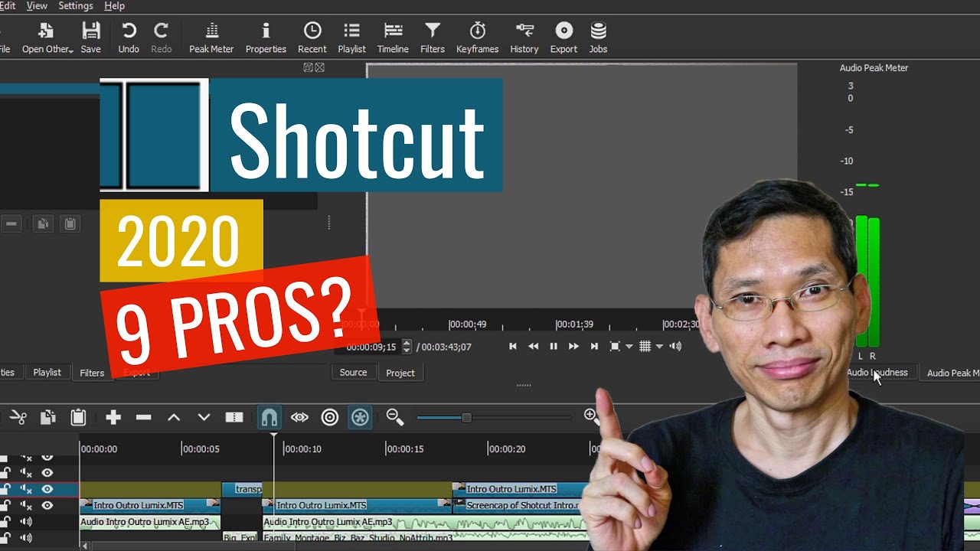Skip to start of video
This screenshot has width=980, height=551.
point(513,346)
